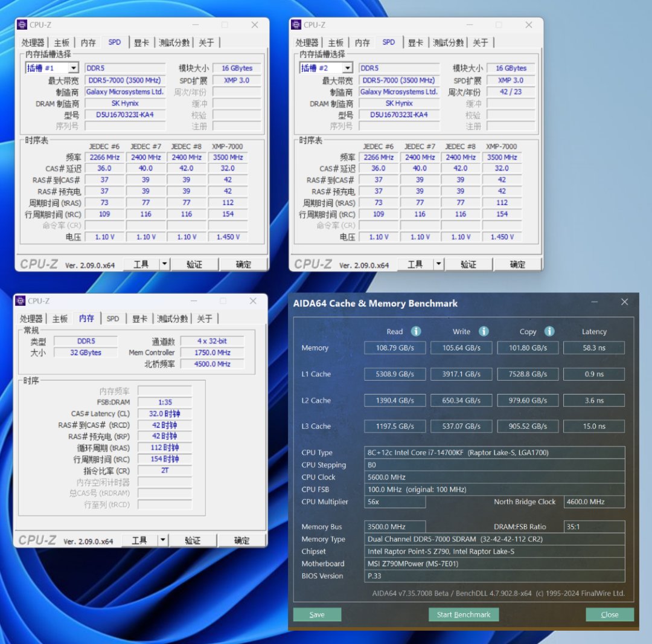Open 測試分數 tab in slot #2 window
This screenshot has height=644, width=652.
pyautogui.click(x=448, y=42)
